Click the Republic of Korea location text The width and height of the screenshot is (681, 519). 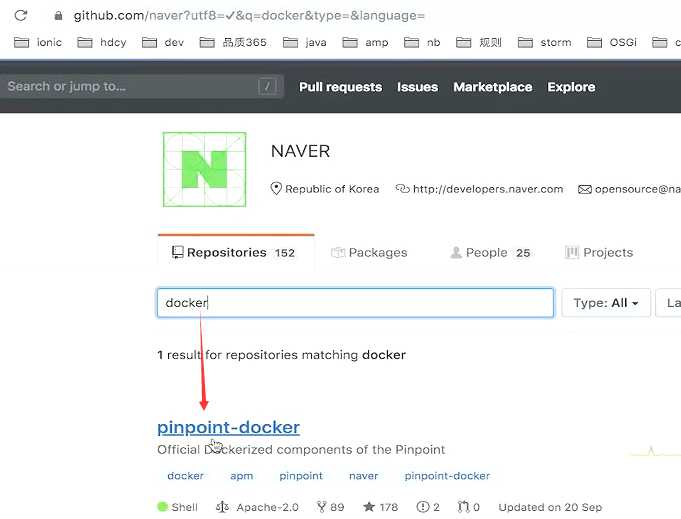click(x=332, y=189)
